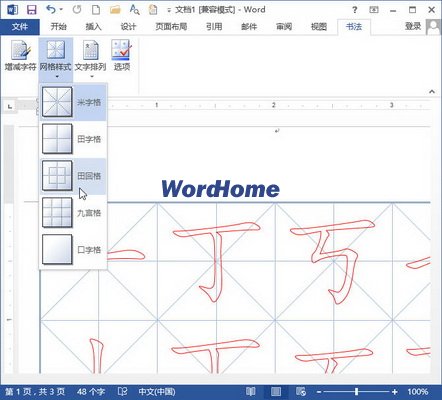This screenshot has width=442, height=400.
Task: Switch to the 视图 View tab
Action: pos(319,27)
